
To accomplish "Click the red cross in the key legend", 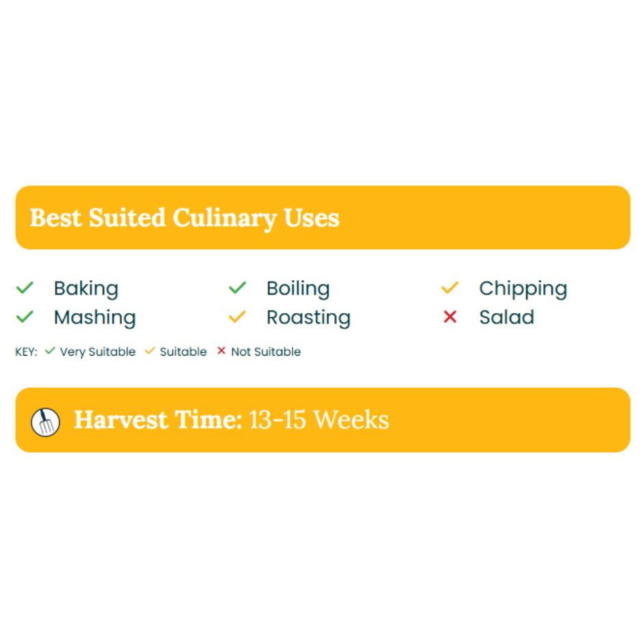I will pyautogui.click(x=221, y=351).
